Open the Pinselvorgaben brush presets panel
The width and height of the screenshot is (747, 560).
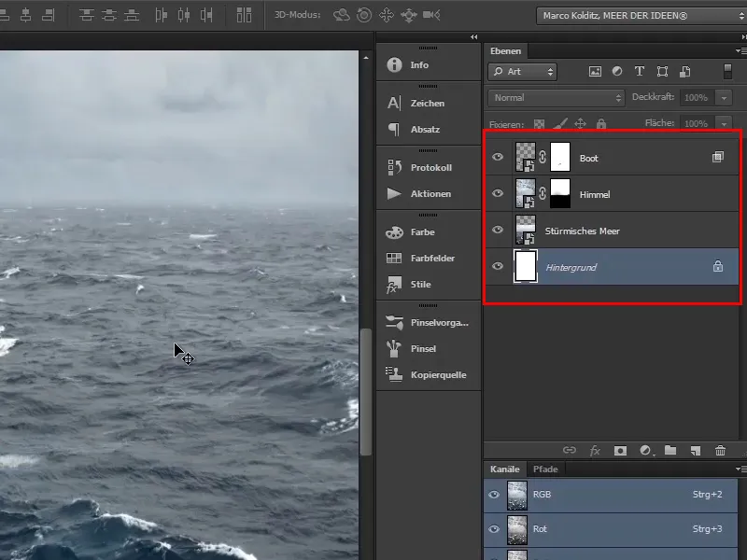428,323
